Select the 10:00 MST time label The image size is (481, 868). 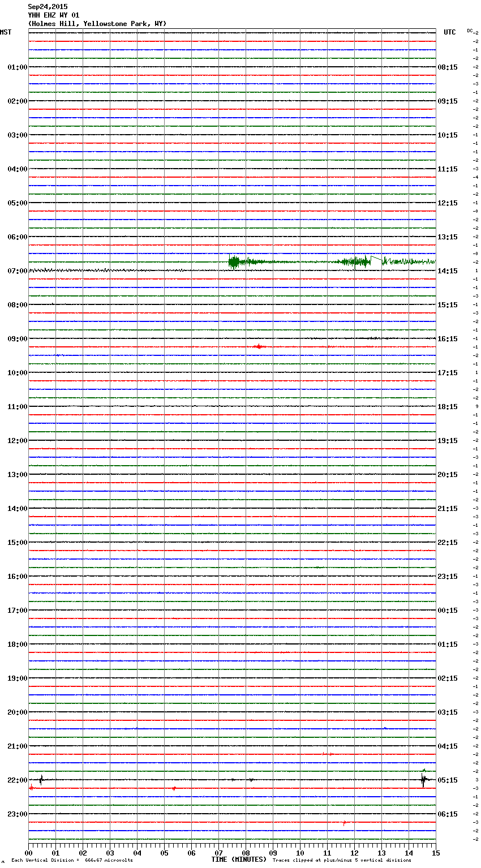(18, 373)
